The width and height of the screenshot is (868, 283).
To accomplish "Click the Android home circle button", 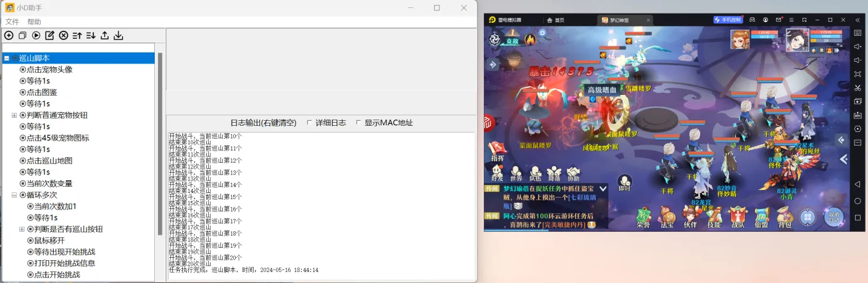I will pos(858,201).
